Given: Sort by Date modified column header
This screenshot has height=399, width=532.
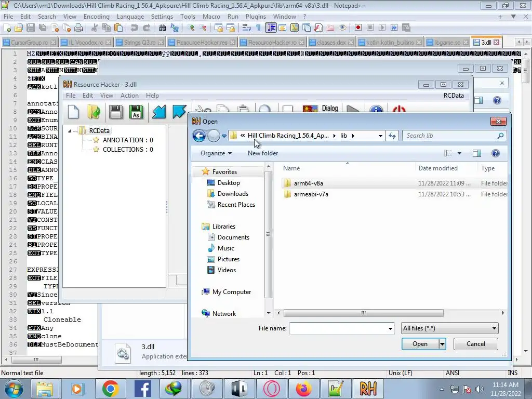Looking at the screenshot, I should pyautogui.click(x=446, y=168).
